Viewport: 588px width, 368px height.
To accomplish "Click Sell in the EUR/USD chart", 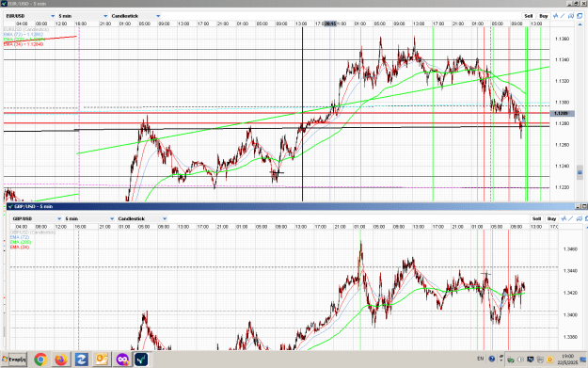I will (x=529, y=16).
